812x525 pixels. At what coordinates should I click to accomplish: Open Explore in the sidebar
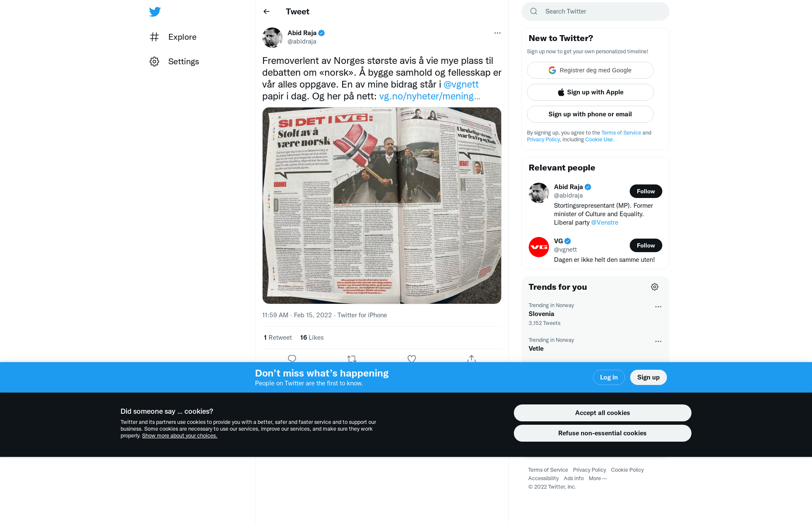173,37
